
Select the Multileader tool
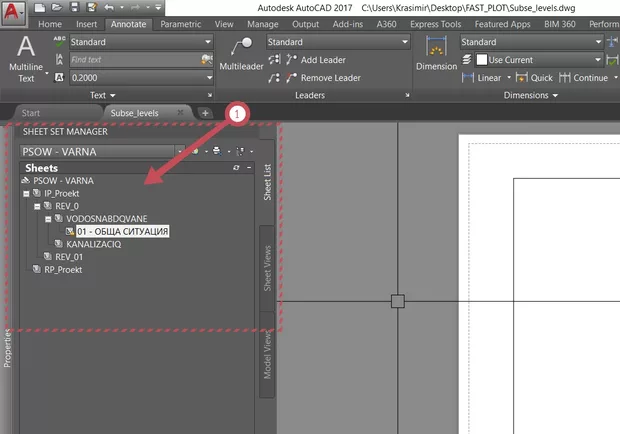[241, 52]
